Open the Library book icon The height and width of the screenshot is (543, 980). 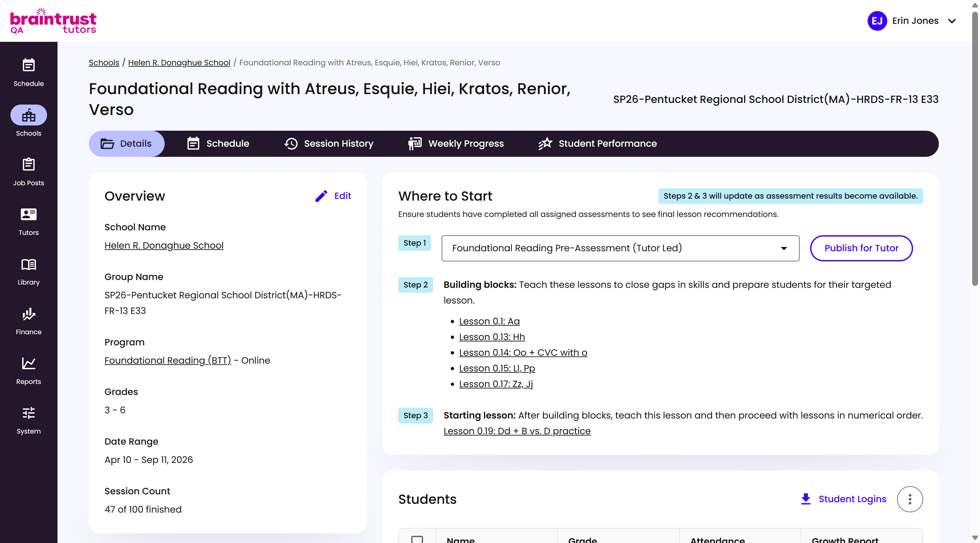tap(28, 264)
